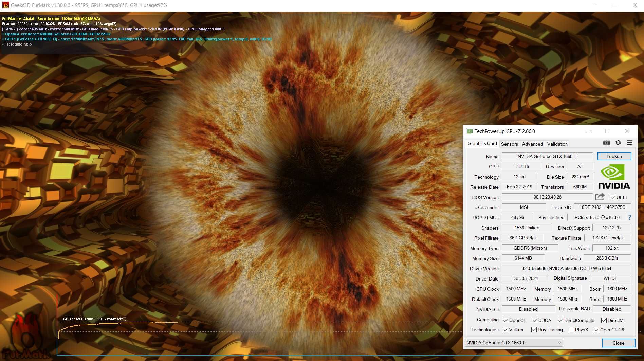Take a GPU-Z screenshot with camera icon
The width and height of the screenshot is (644, 361).
coord(606,143)
